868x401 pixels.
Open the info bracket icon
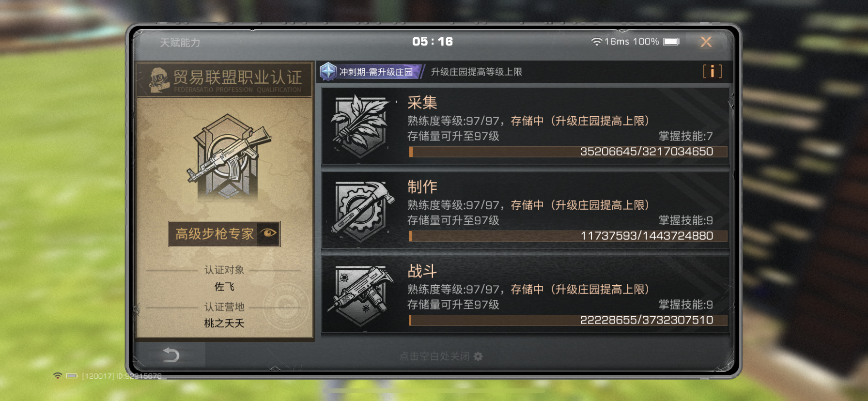(712, 72)
